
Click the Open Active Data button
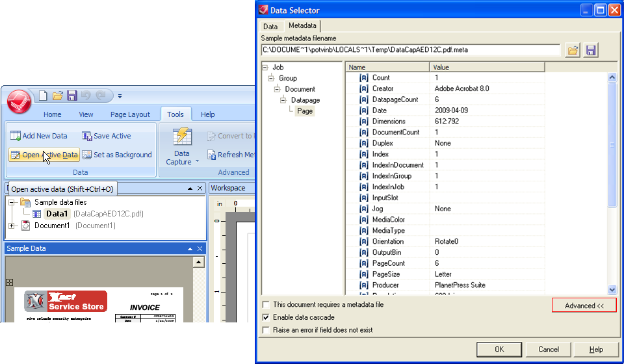click(x=44, y=155)
